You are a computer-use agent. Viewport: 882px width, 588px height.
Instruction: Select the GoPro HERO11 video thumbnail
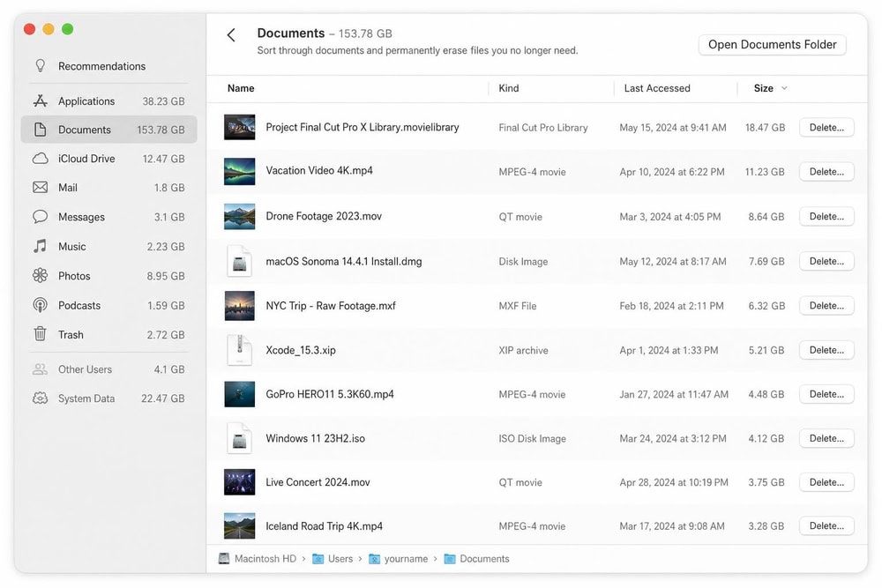(239, 394)
